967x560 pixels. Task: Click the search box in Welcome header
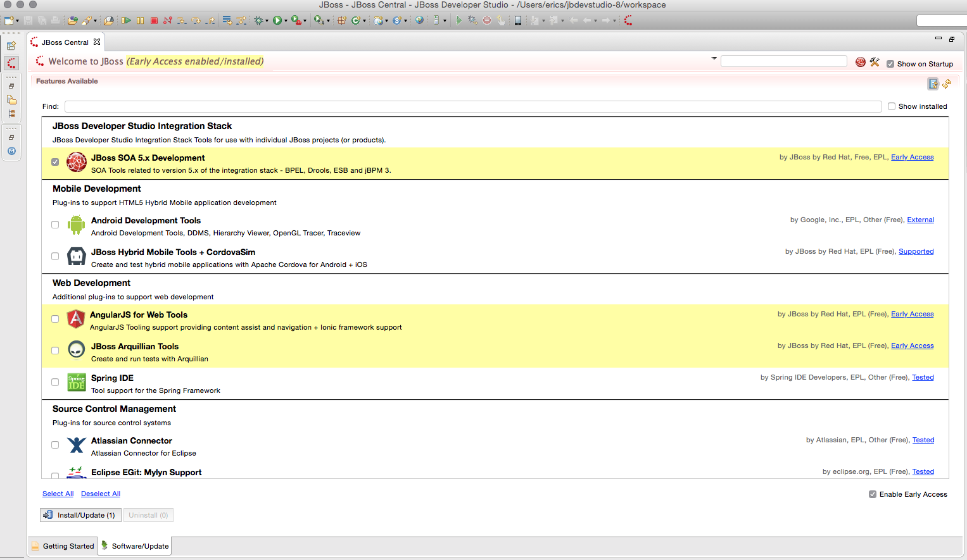[x=784, y=61]
